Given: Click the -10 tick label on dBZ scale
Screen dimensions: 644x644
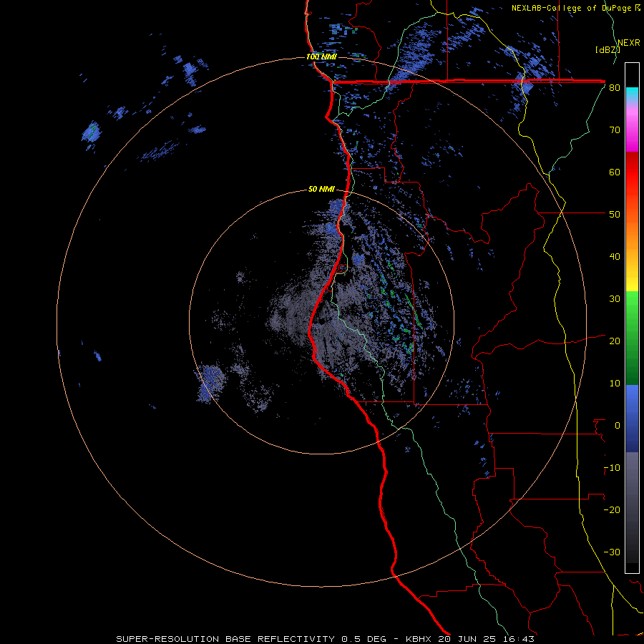Looking at the screenshot, I should (x=612, y=468).
